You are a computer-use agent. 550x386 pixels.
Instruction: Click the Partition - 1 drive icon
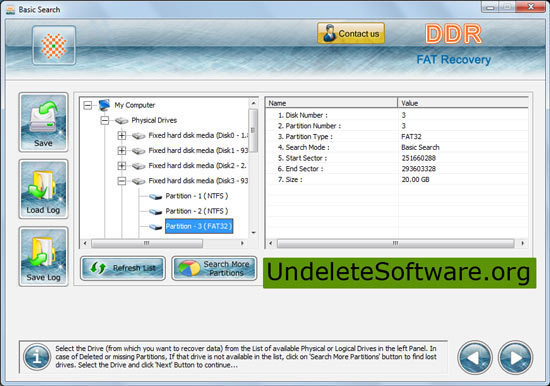pyautogui.click(x=155, y=197)
